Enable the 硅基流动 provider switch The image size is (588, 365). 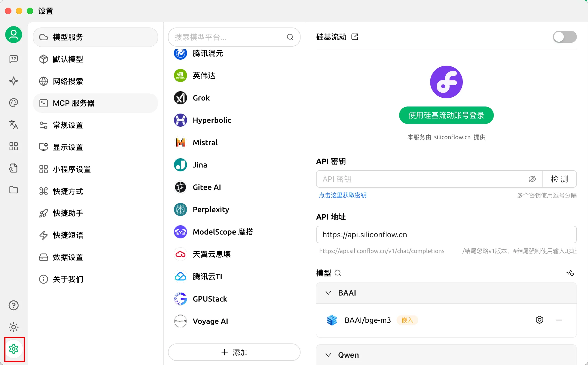(564, 37)
